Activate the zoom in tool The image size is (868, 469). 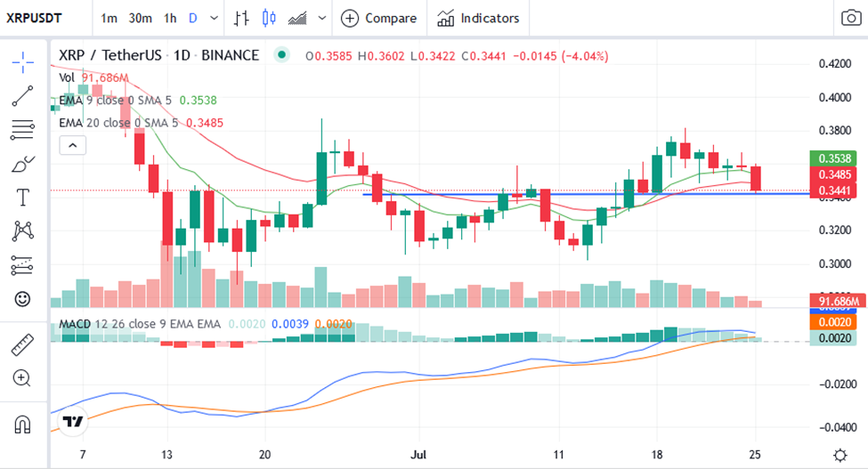[21, 378]
